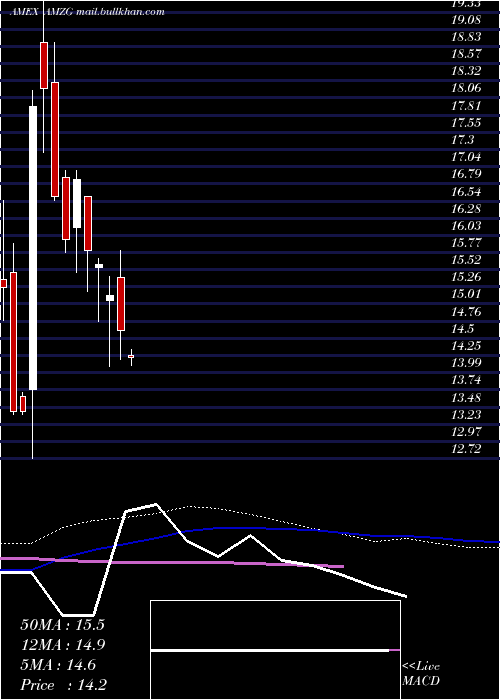Click the 13.48 price axis label
The height and width of the screenshot is (700, 500).
click(x=466, y=398)
